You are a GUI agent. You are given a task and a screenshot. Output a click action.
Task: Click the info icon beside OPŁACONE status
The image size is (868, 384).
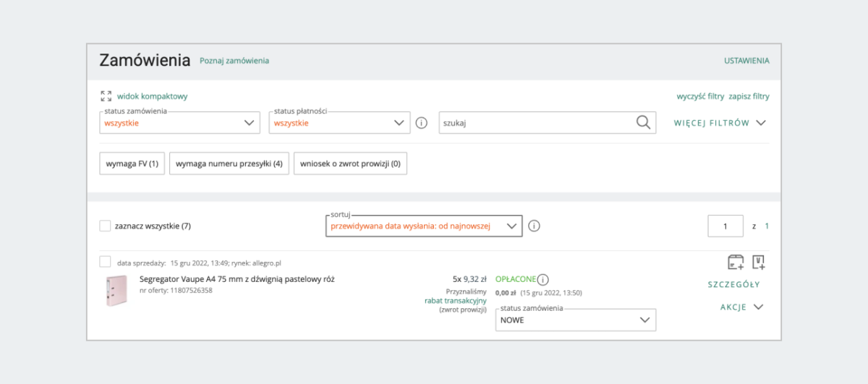pos(543,280)
